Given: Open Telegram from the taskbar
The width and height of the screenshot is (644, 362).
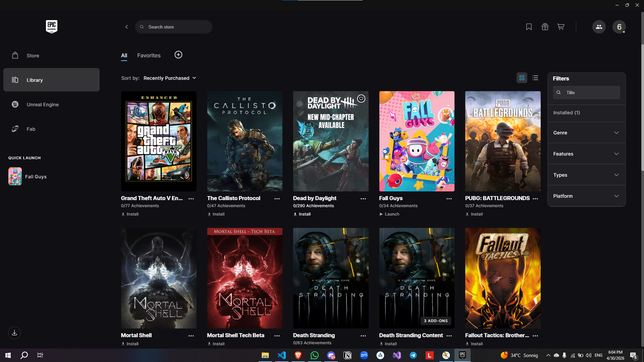Looking at the screenshot, I should click(413, 355).
